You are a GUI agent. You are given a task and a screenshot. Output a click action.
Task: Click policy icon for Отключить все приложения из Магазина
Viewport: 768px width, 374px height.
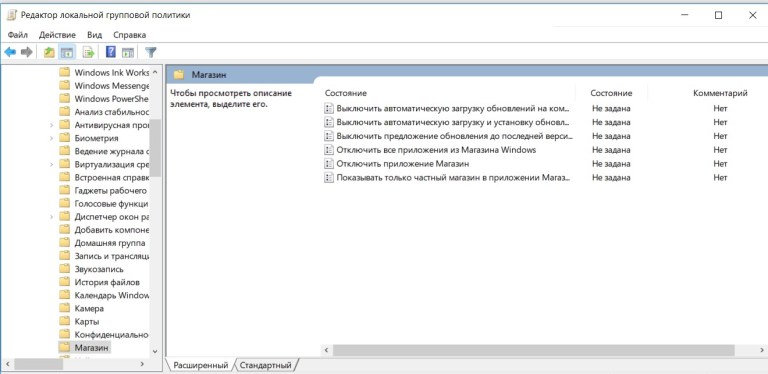click(329, 150)
